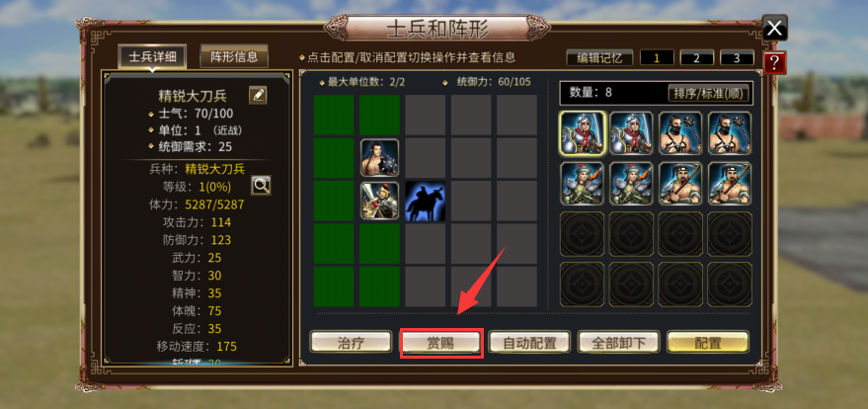868x409 pixels.
Task: Click the 赏赐 button
Action: coord(441,343)
